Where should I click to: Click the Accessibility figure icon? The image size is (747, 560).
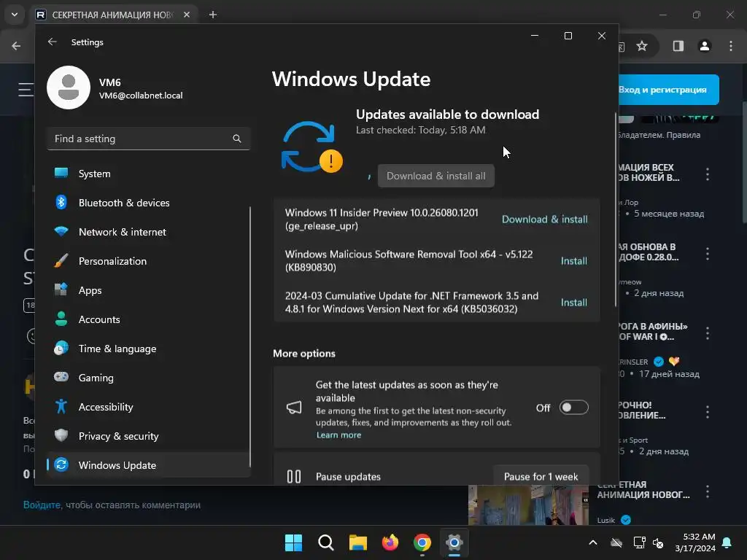pyautogui.click(x=61, y=406)
